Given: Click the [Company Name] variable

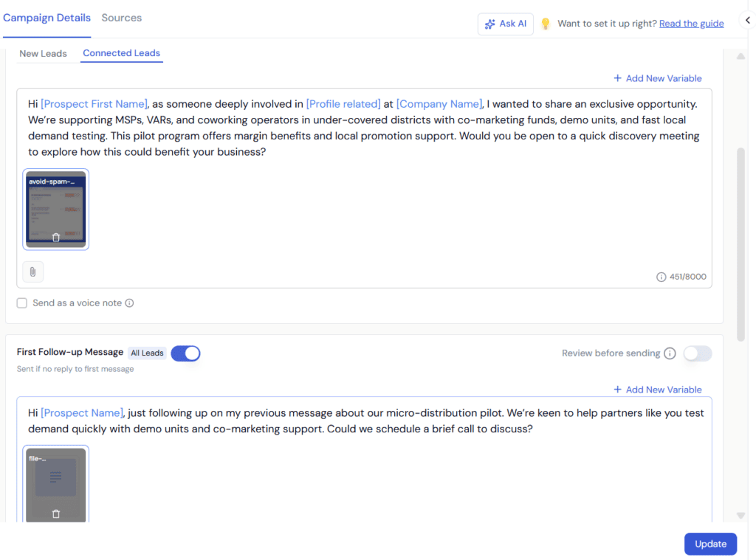Looking at the screenshot, I should coord(439,104).
